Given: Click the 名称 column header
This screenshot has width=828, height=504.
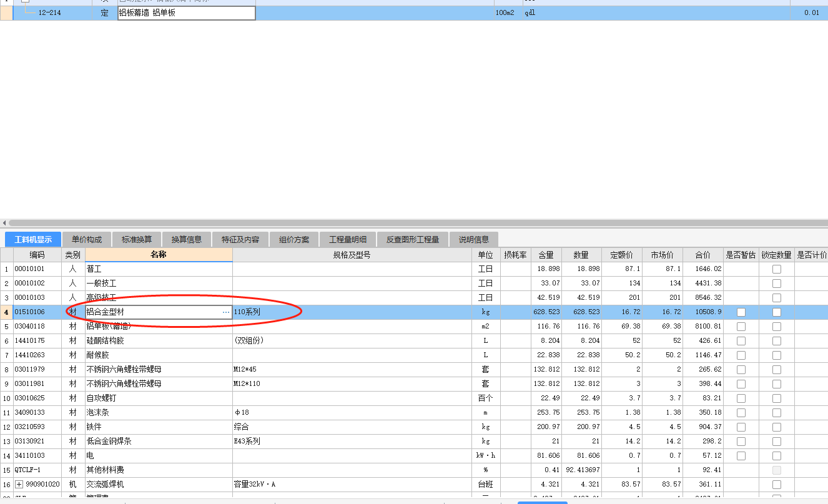Looking at the screenshot, I should tap(159, 255).
